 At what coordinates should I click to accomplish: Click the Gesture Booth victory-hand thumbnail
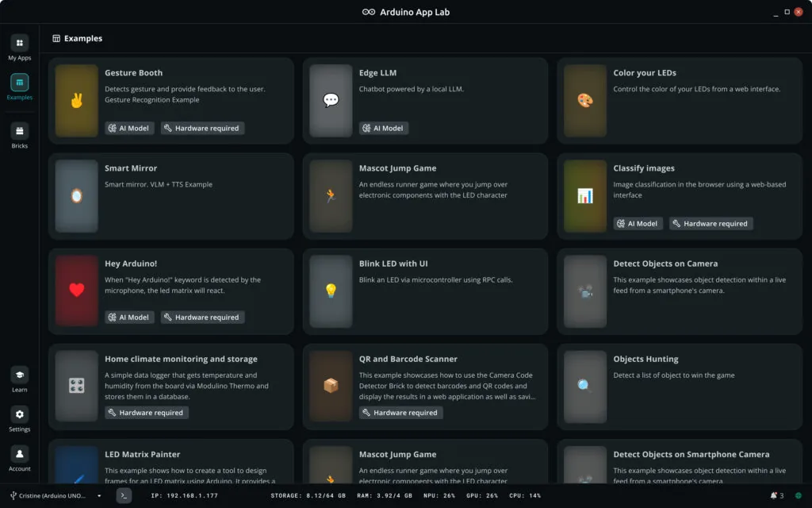77,101
